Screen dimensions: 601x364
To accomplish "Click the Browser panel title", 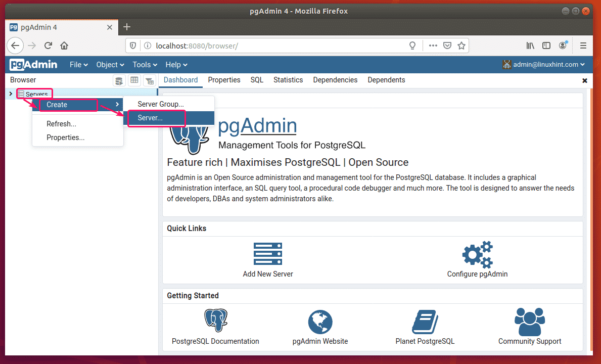I will click(23, 80).
